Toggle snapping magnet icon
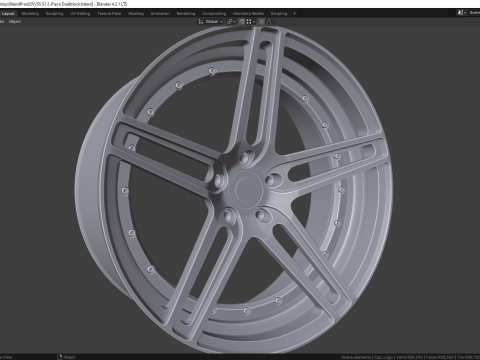Image resolution: width=480 pixels, height=360 pixels. (242, 22)
